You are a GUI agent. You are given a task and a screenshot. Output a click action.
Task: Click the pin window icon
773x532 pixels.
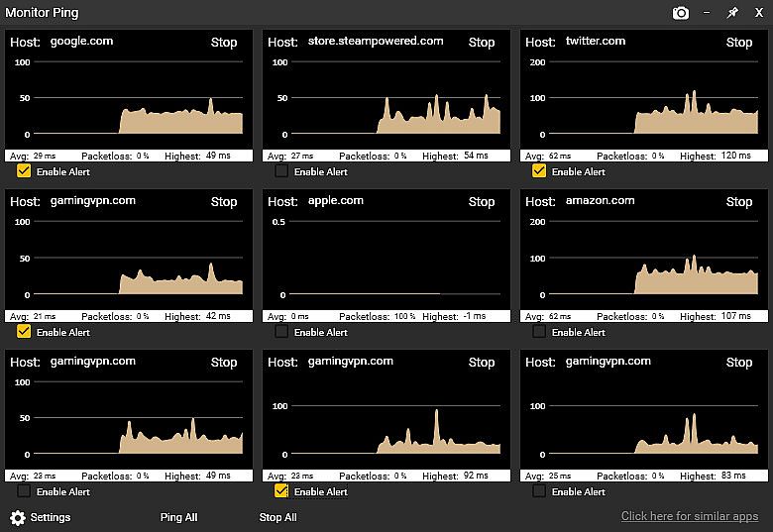coord(732,13)
